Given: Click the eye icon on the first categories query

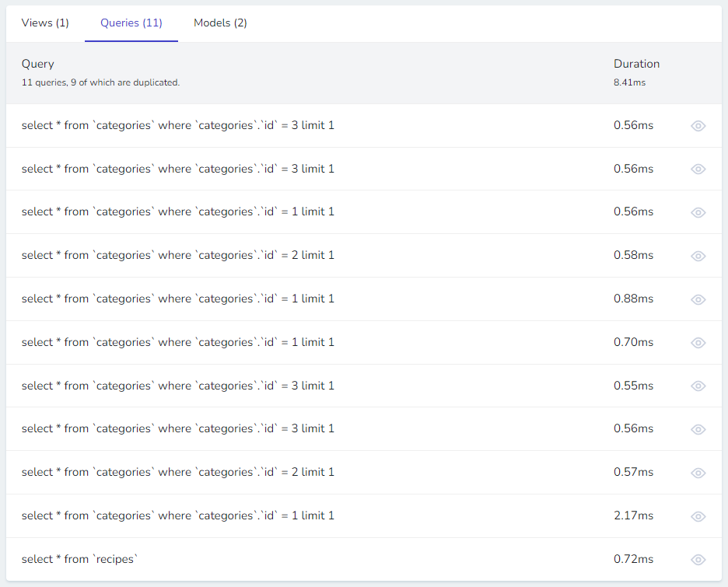Looking at the screenshot, I should click(x=698, y=126).
